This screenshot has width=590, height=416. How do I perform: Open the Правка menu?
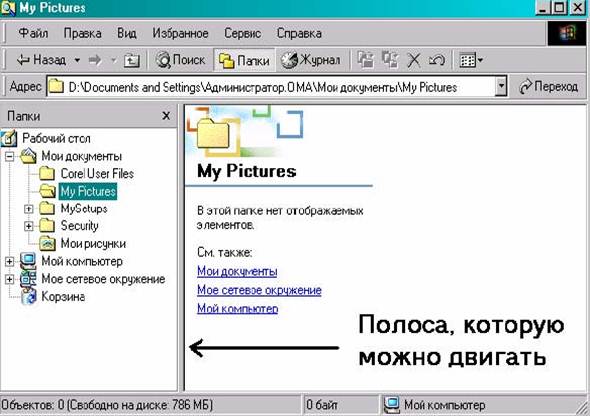click(82, 33)
